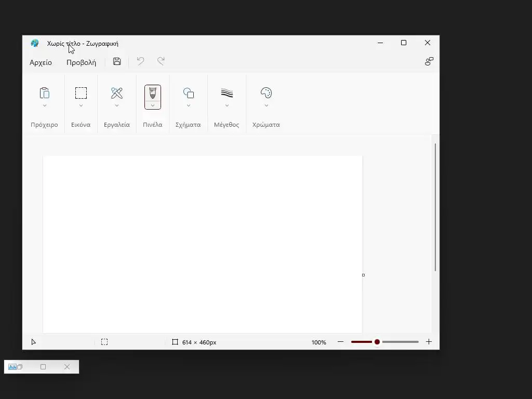
Task: Open the Αρχείο menu
Action: tap(41, 62)
